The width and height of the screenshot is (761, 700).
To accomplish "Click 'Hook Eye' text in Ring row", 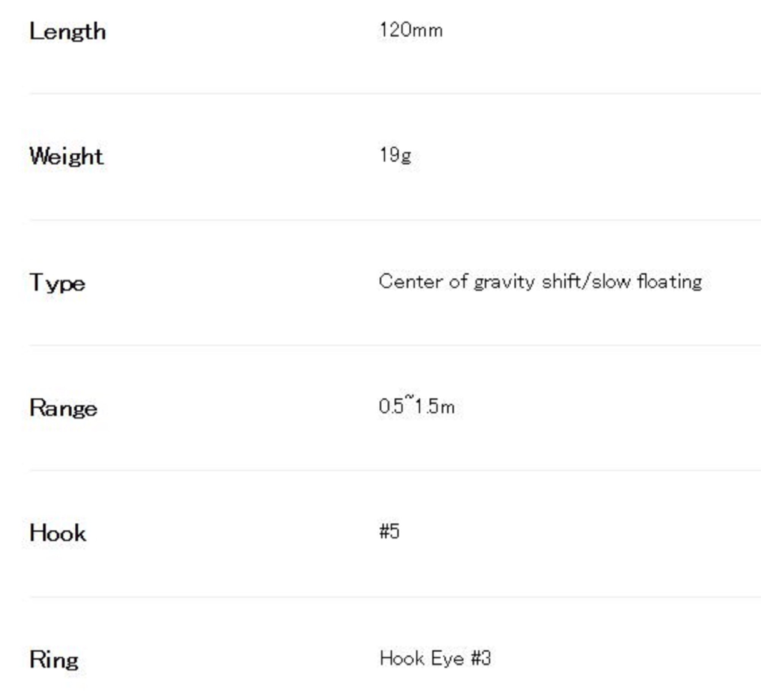I will pos(422,658).
